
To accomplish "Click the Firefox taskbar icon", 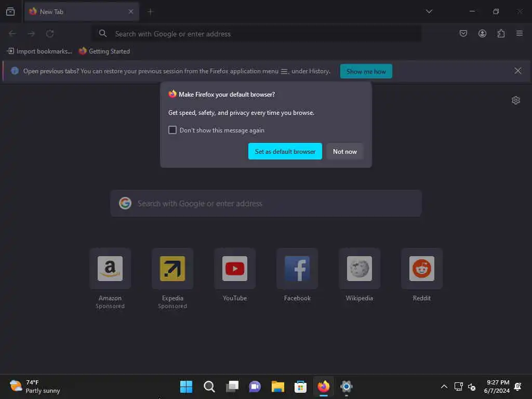I will (x=323, y=387).
